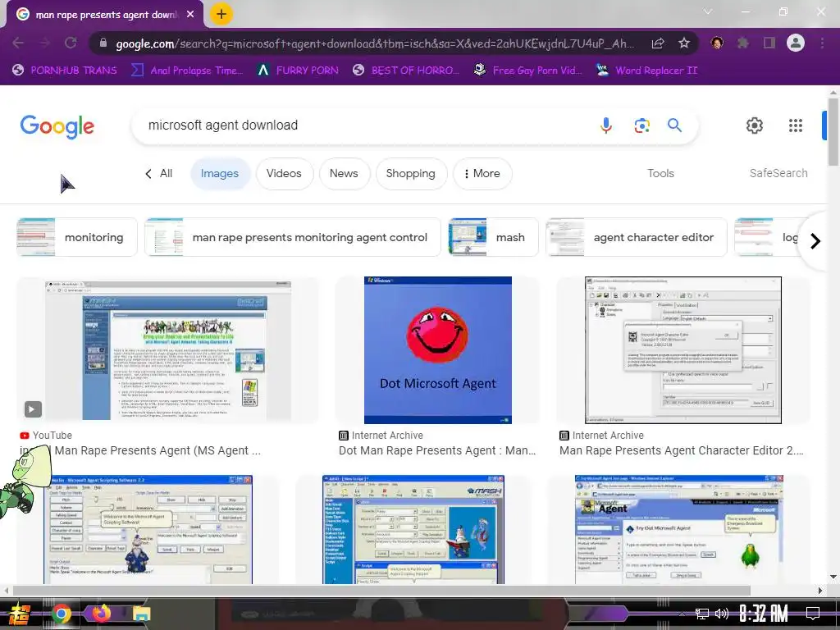Open the Dot Microsoft Agent red smiley image

[x=438, y=350]
